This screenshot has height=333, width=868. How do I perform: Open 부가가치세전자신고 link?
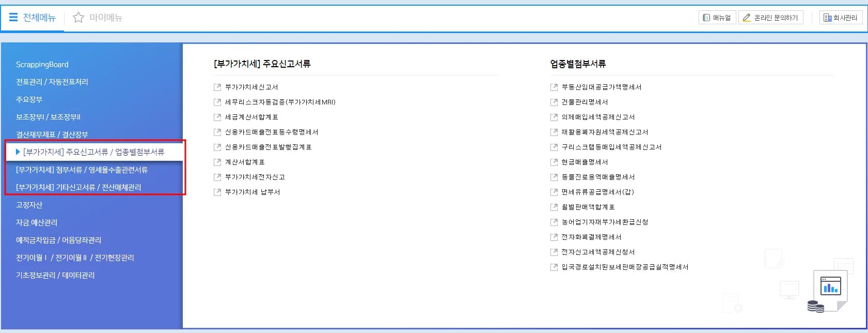pyautogui.click(x=255, y=177)
